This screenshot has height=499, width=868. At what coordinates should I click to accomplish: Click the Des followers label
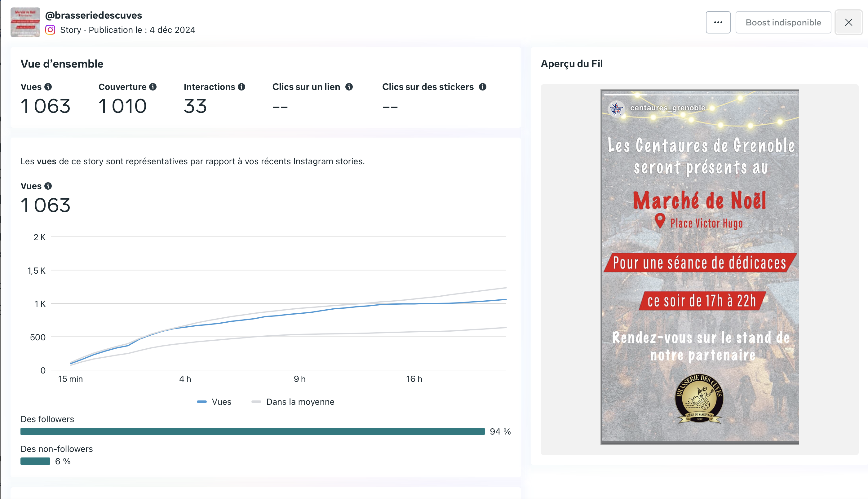pyautogui.click(x=47, y=419)
